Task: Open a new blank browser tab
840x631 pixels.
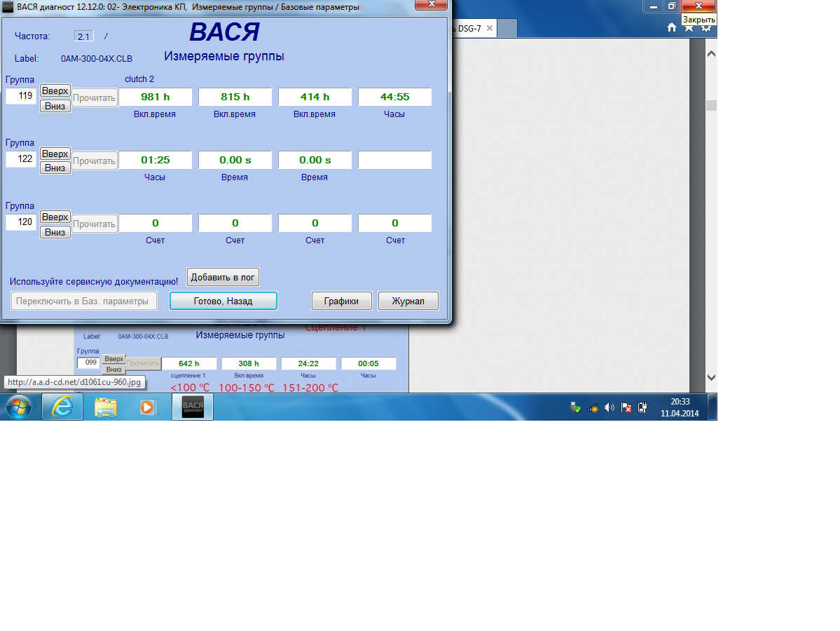Action: pyautogui.click(x=507, y=29)
